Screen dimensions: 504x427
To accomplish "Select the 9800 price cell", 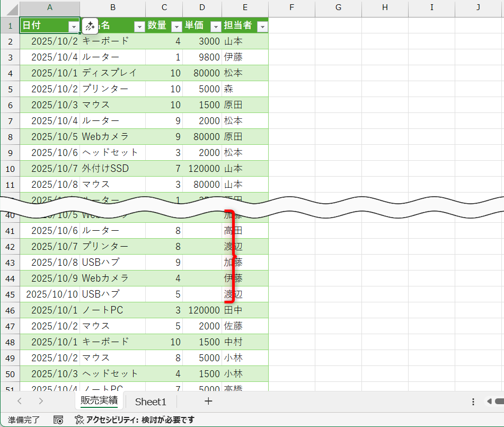I will (x=202, y=57).
